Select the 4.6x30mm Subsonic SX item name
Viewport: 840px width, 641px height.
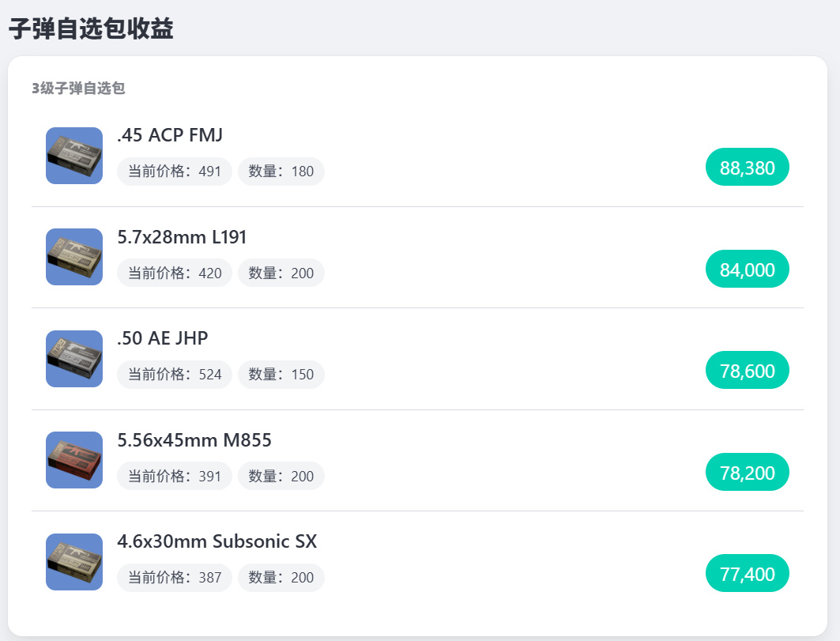tap(217, 541)
